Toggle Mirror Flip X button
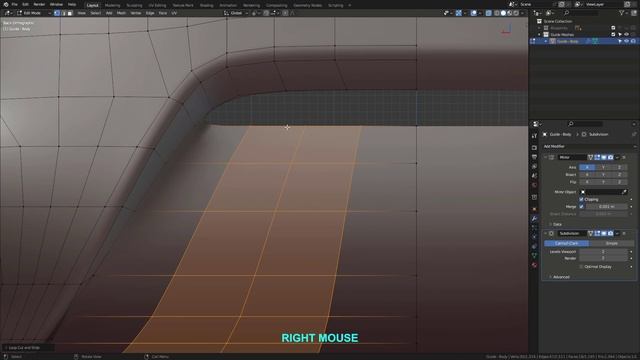 pos(587,182)
